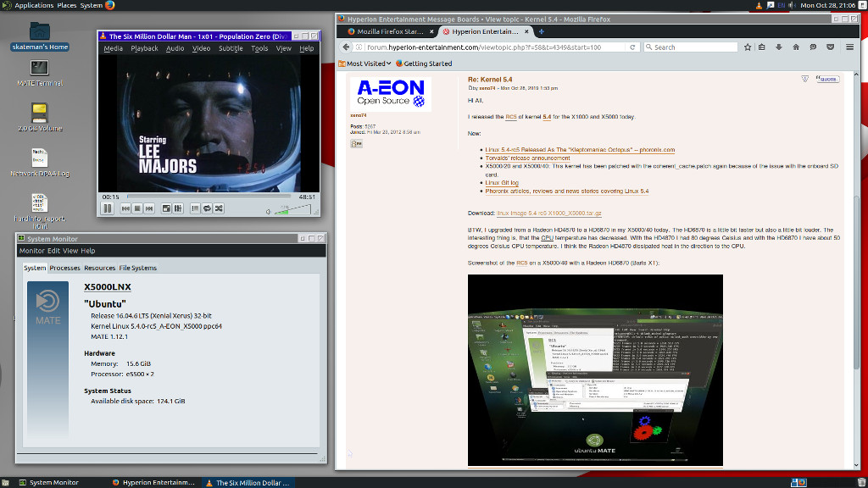868x488 pixels.
Task: Download linux image 5.4-rc5 tar.gz link
Action: coord(548,213)
